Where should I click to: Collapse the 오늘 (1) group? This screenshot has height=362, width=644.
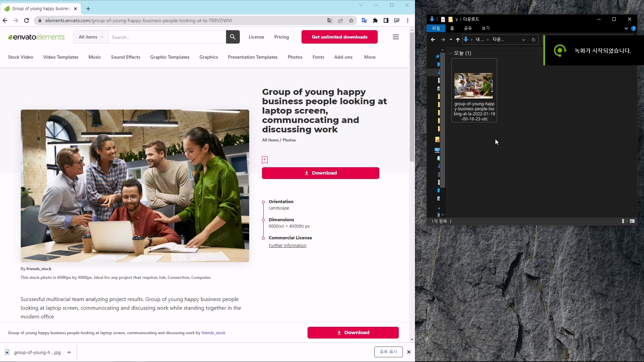(451, 53)
